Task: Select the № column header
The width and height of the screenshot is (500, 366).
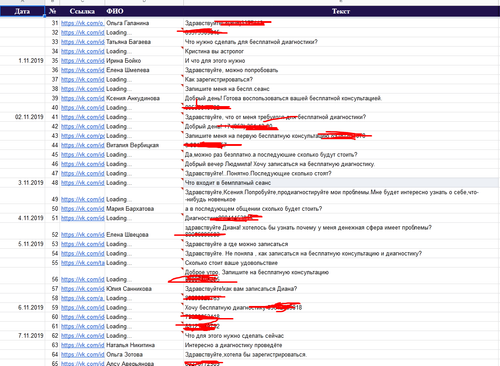Action: (x=52, y=11)
